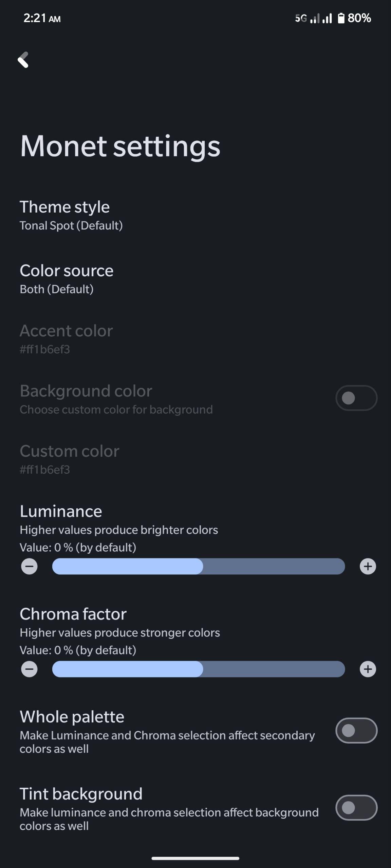Viewport: 391px width, 868px height.
Task: Open the Color source selection
Action: tap(195, 279)
